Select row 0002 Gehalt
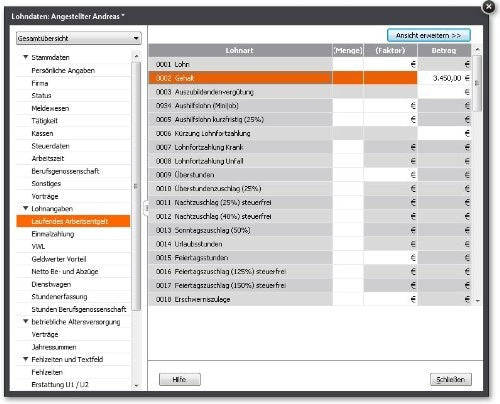Image resolution: width=500 pixels, height=404 pixels. point(310,78)
